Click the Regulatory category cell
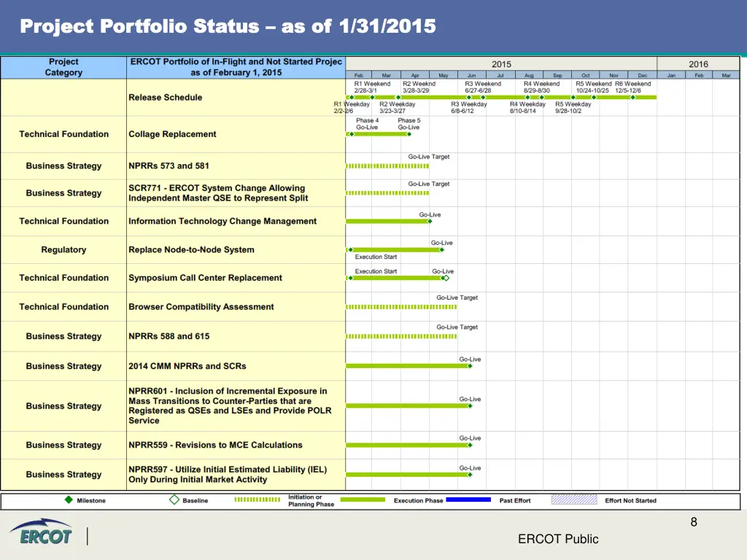This screenshot has width=747, height=560. point(63,249)
